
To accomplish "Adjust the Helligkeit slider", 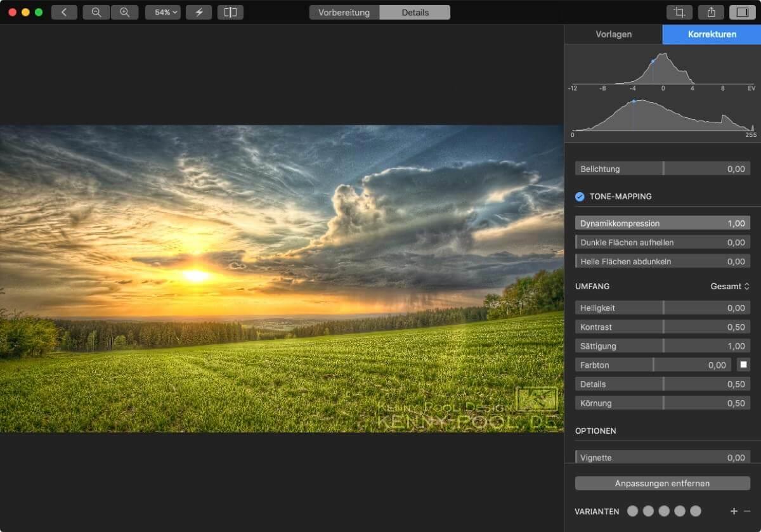I will click(x=663, y=308).
